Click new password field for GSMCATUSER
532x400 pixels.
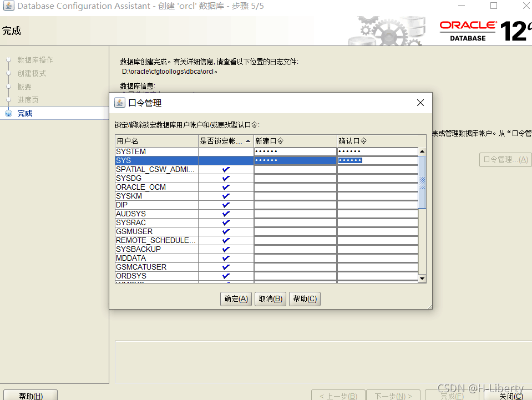(x=295, y=267)
